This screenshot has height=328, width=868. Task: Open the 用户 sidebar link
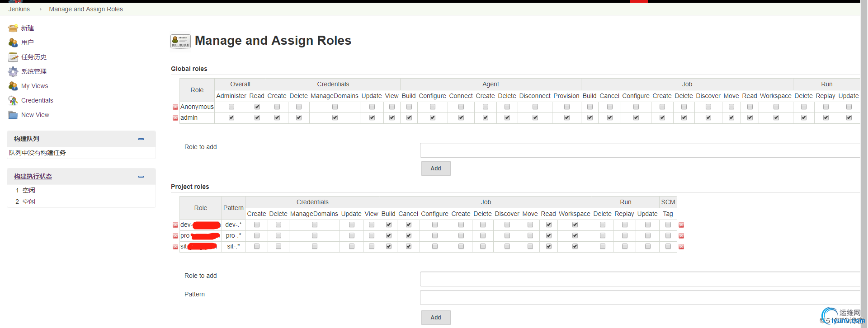pos(28,42)
